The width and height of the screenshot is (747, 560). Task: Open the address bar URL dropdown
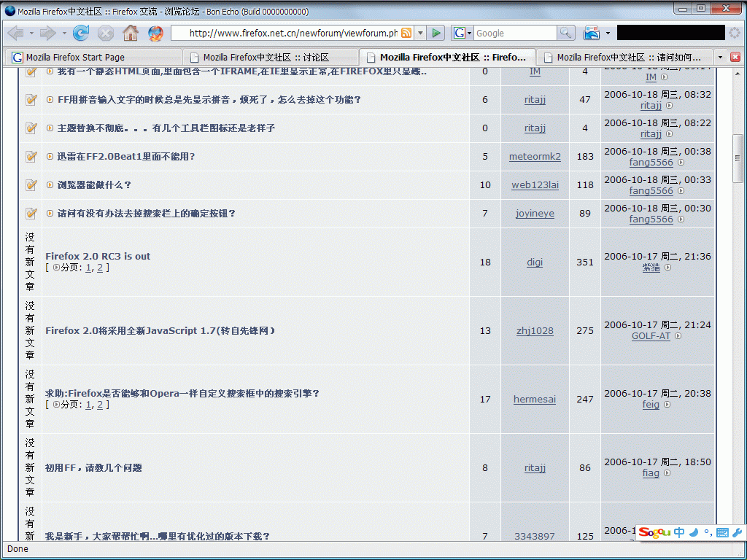pos(420,33)
